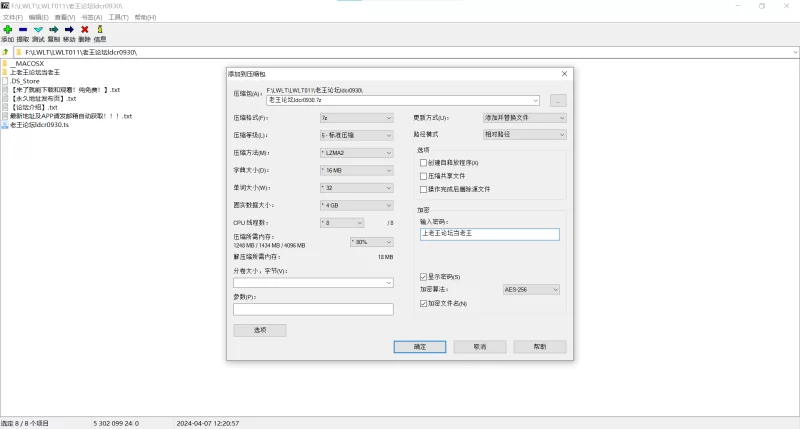Click the Test (测试) toolbar icon

[x=38, y=30]
